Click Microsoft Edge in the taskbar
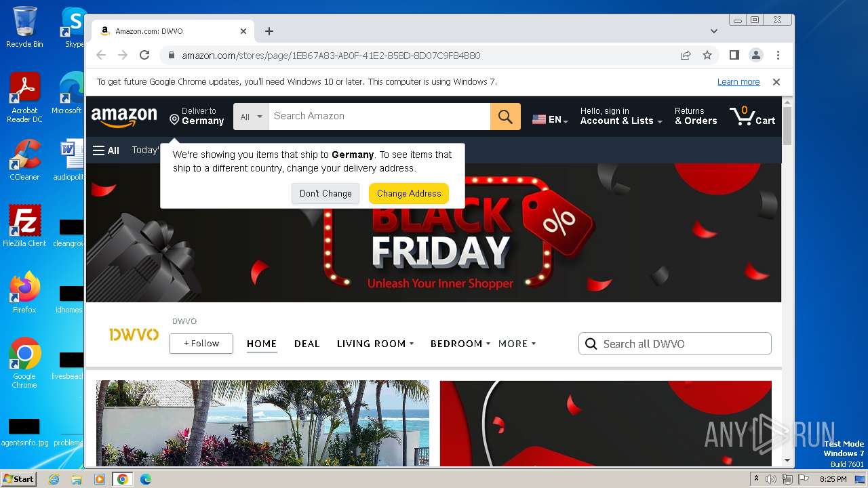The image size is (868, 488). tap(145, 479)
